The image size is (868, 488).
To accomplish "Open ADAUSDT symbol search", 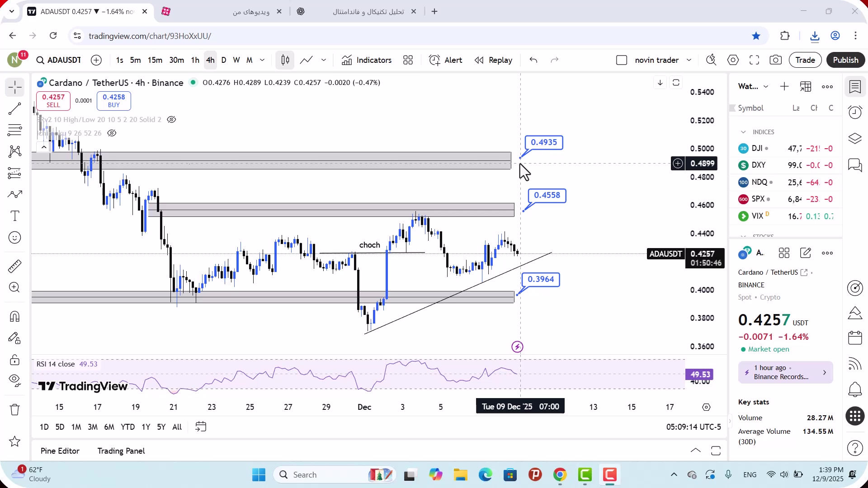I will coord(59,60).
